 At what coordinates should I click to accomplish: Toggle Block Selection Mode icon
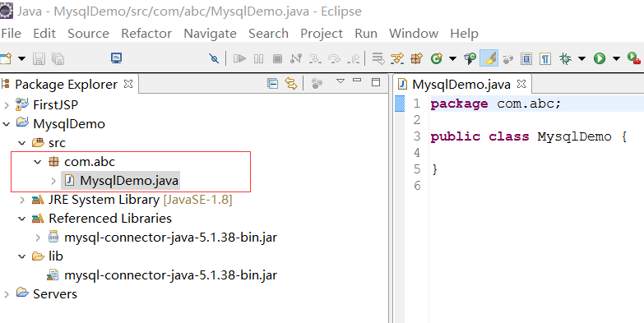coord(526,58)
